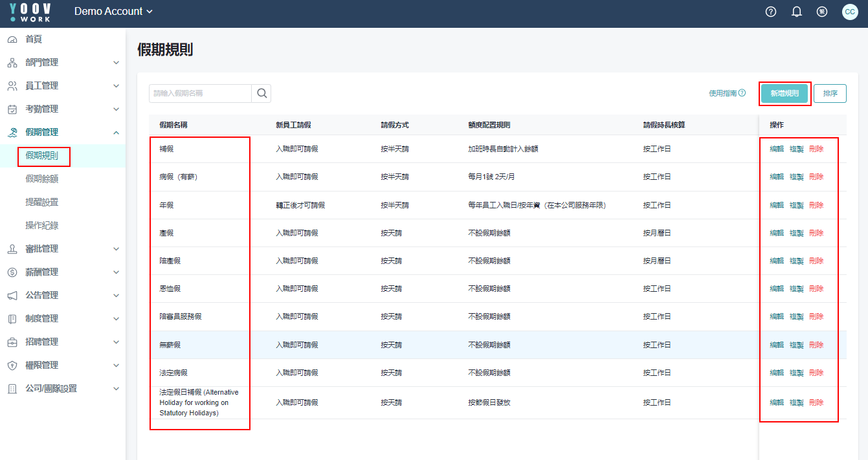Click the 新增規則 button
Image resolution: width=868 pixels, height=460 pixels.
(x=785, y=93)
